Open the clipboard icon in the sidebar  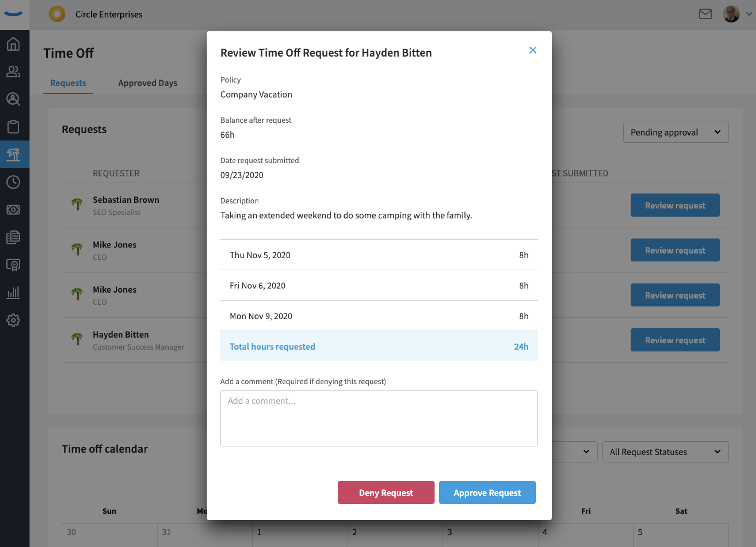(13, 127)
